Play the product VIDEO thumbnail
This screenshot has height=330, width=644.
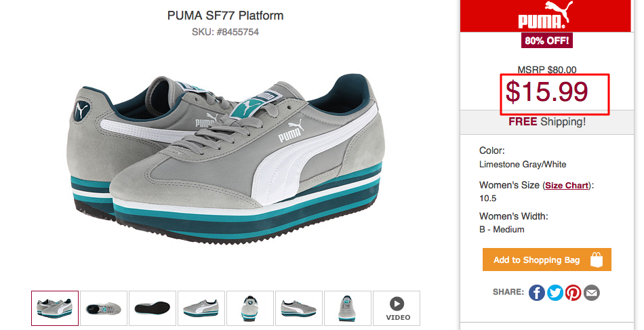[397, 308]
